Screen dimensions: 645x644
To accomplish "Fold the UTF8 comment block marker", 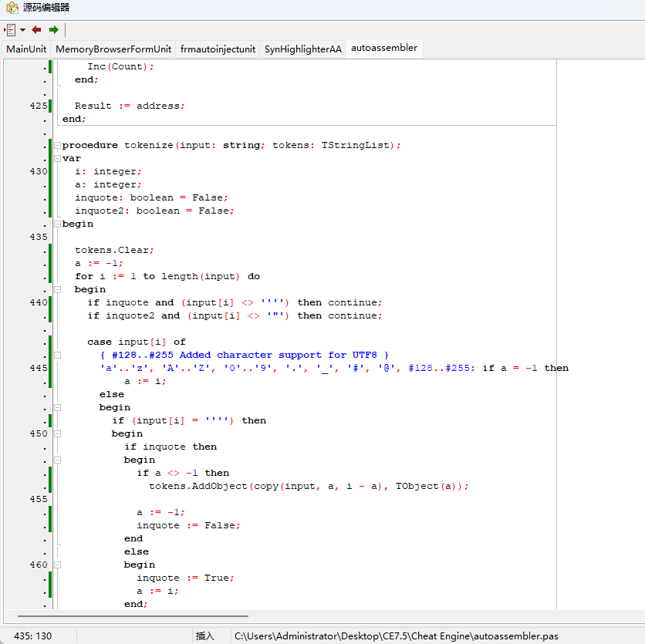I will (x=57, y=355).
